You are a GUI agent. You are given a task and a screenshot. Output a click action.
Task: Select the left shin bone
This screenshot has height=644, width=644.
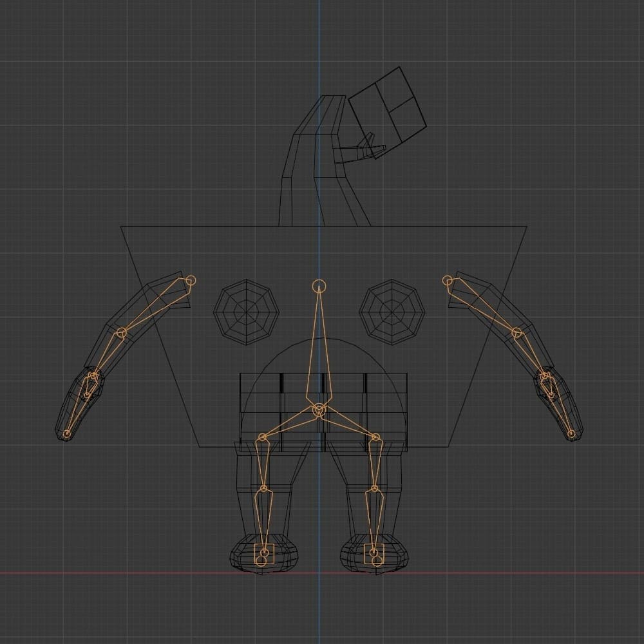pos(263,520)
